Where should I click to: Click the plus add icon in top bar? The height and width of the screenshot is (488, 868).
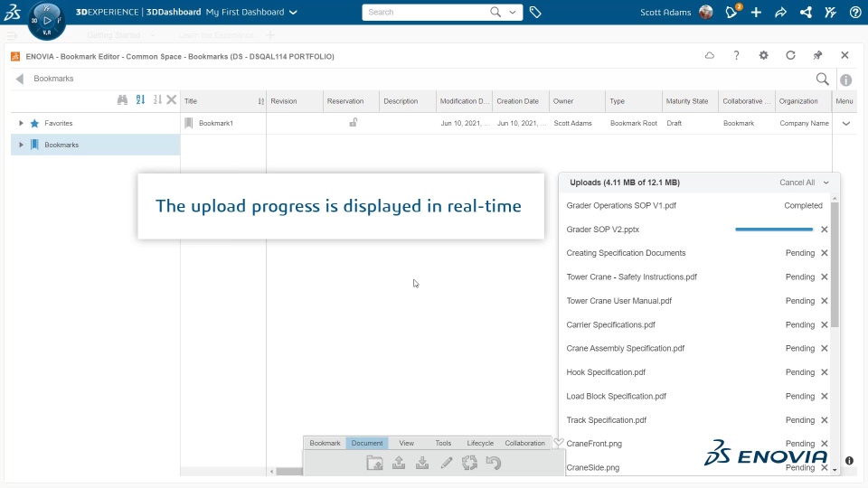[x=756, y=12]
